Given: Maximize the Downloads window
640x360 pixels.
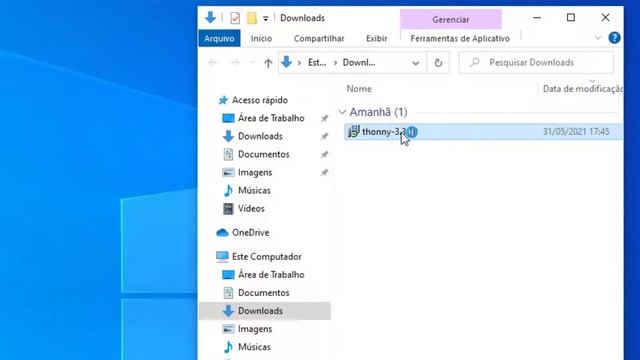Looking at the screenshot, I should [x=571, y=18].
